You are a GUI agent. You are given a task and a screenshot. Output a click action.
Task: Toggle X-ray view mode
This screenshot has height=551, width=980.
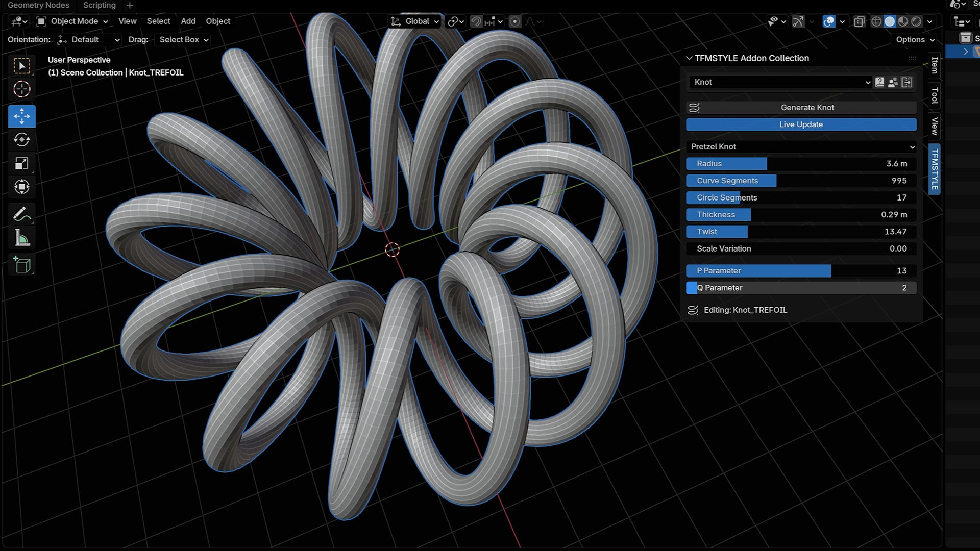point(860,21)
